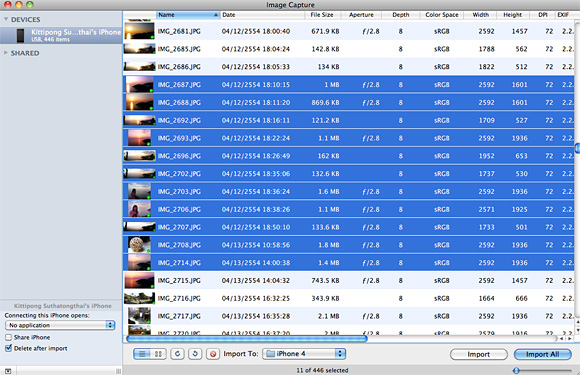580x375 pixels.
Task: Click the Import button
Action: [x=479, y=354]
